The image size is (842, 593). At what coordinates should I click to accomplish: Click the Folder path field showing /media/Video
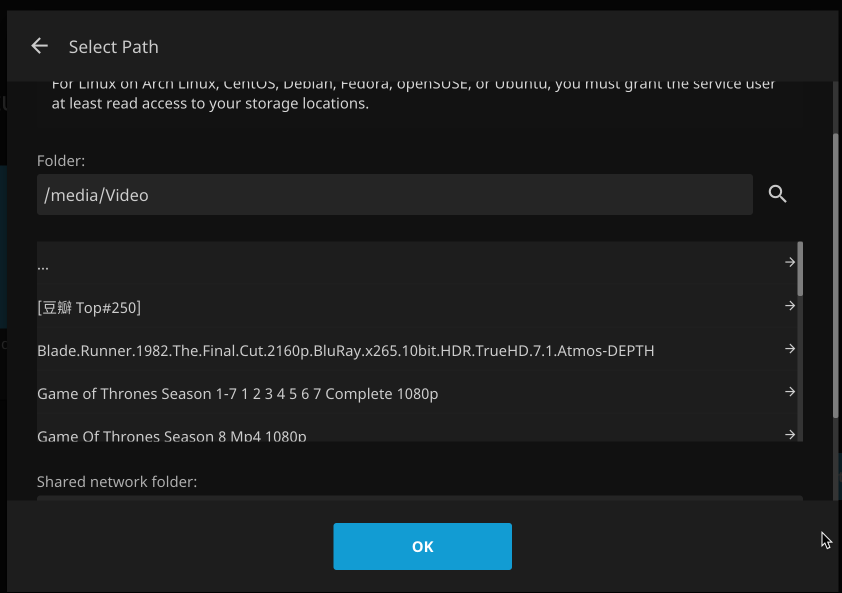click(394, 195)
